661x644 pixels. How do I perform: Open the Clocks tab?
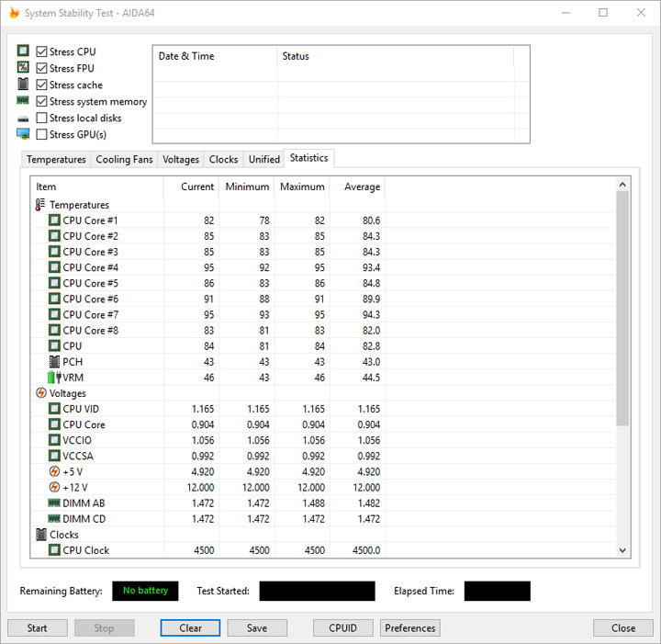tap(223, 160)
